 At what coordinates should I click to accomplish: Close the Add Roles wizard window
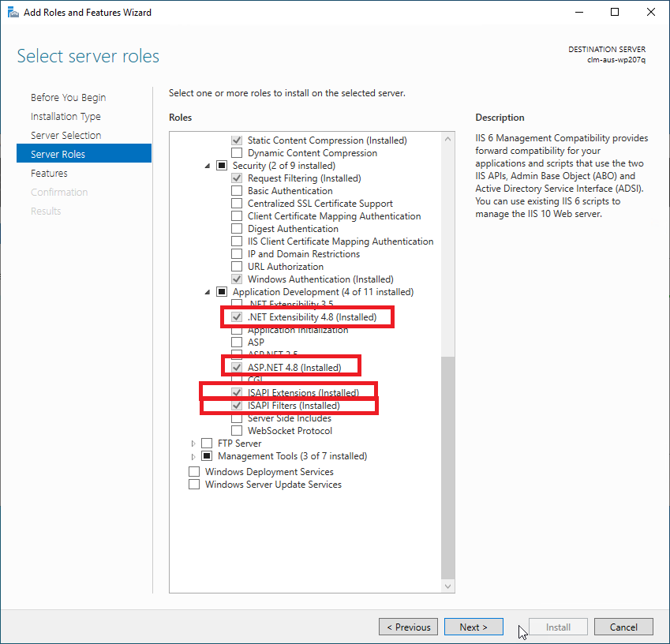click(x=651, y=12)
